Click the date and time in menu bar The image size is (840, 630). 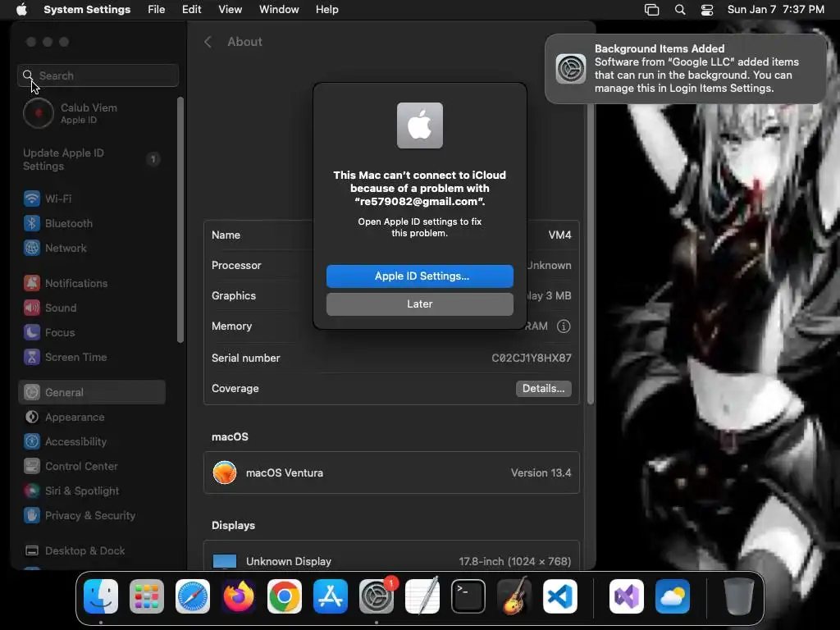pos(776,10)
